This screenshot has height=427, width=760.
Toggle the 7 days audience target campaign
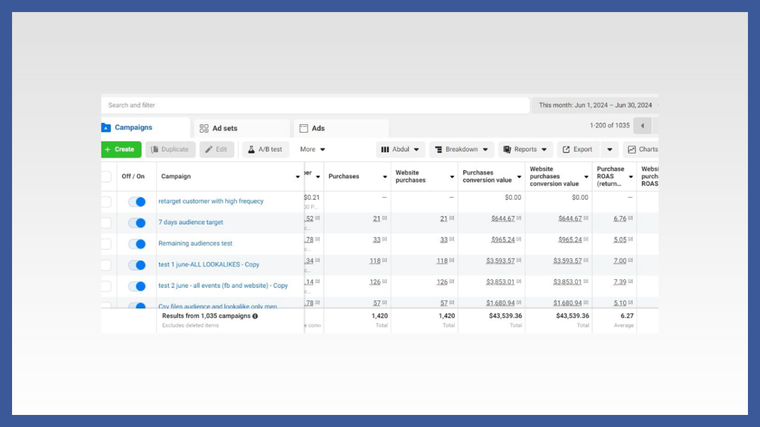[x=137, y=223]
